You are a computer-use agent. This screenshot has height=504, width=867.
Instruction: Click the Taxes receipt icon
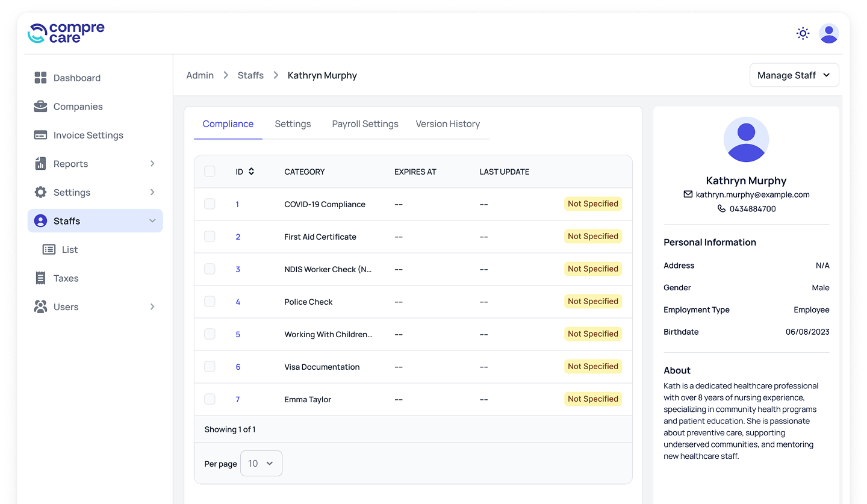(x=40, y=278)
